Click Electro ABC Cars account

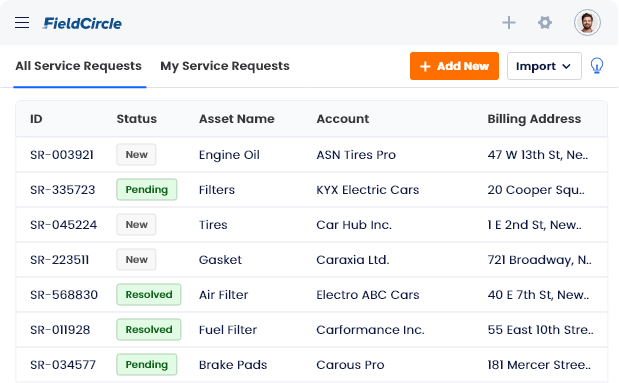(x=368, y=295)
